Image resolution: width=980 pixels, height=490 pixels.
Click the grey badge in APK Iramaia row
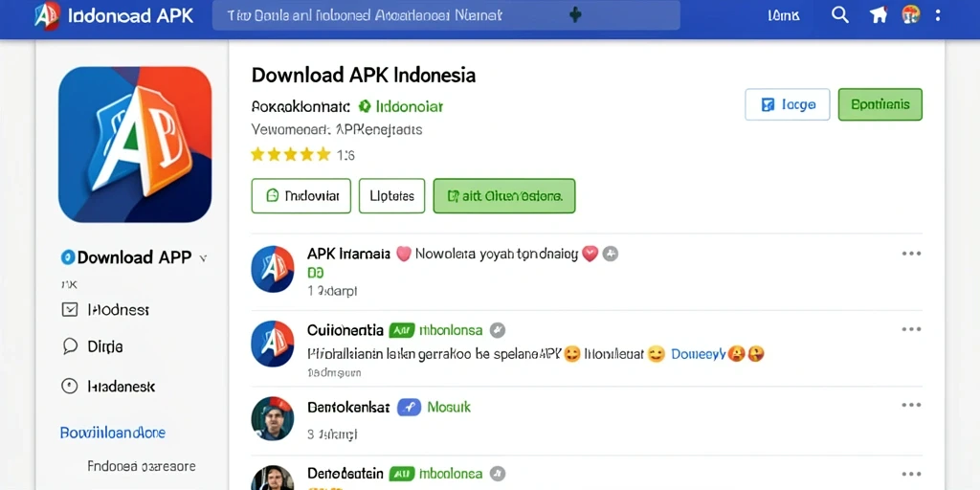(x=611, y=254)
